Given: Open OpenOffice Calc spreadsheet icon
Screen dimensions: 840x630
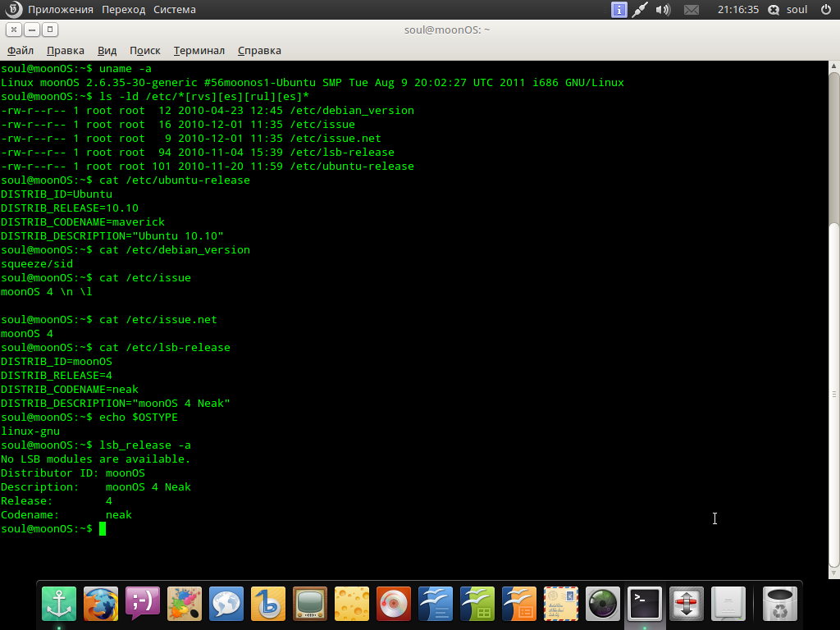Looking at the screenshot, I should click(477, 604).
